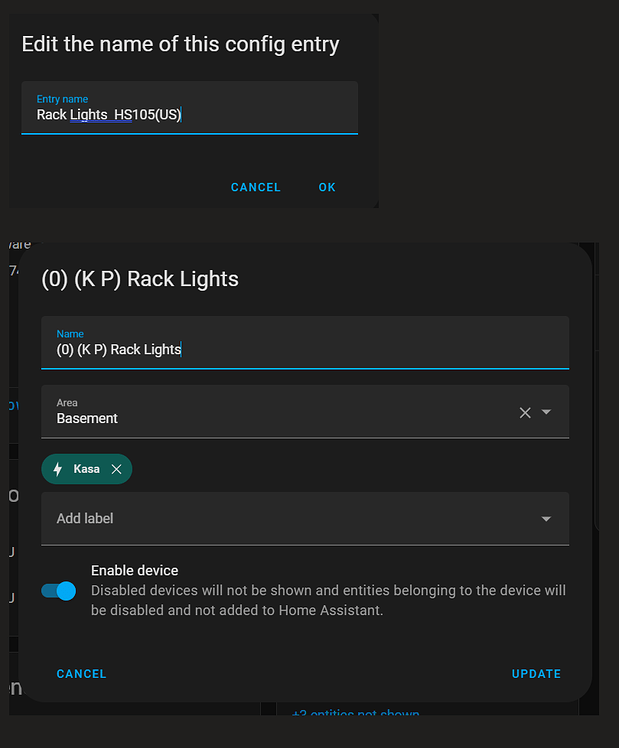619x748 pixels.
Task: Click the Basement value in Area field
Action: 87,418
